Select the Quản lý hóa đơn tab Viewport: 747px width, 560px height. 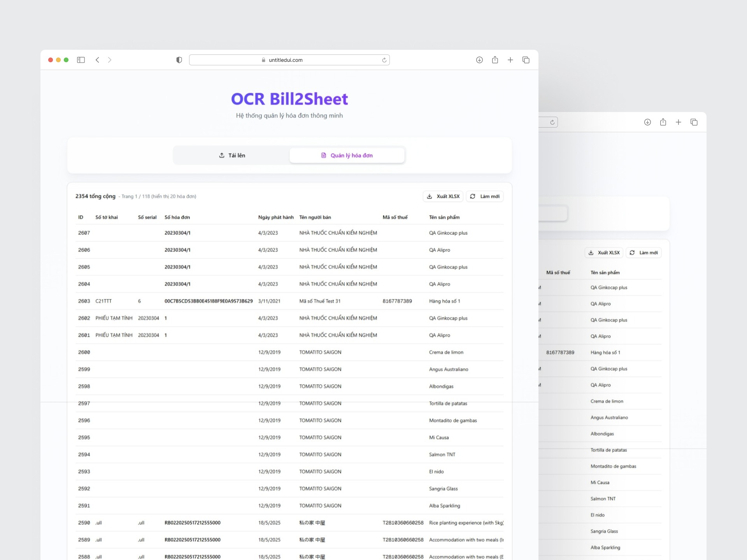(x=347, y=155)
